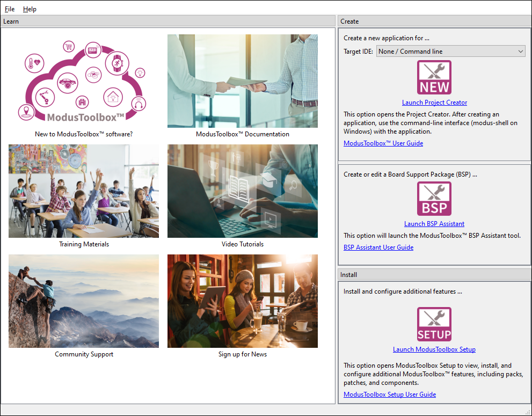Click Launch Project Creator link
This screenshot has height=416, width=532.
[x=434, y=103]
